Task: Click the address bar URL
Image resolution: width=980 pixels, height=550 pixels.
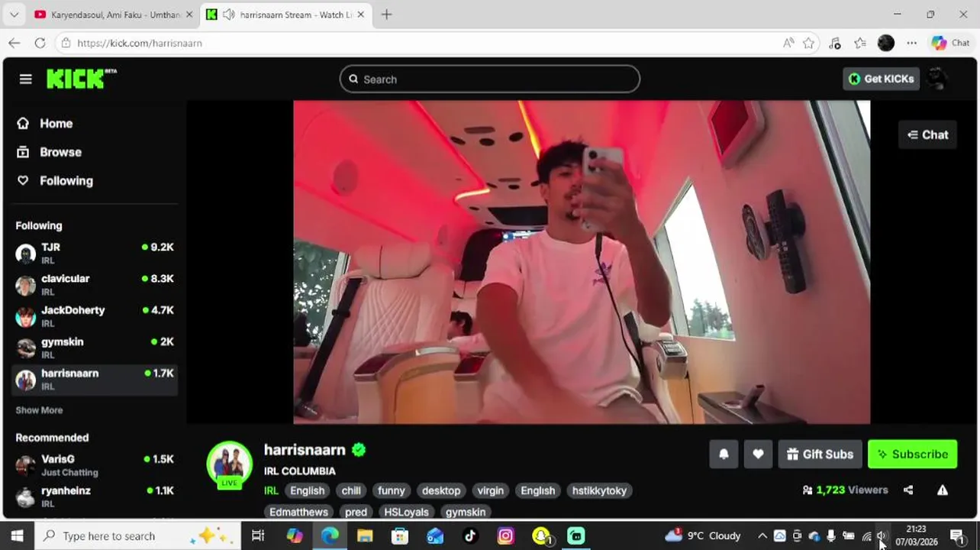Action: click(140, 43)
